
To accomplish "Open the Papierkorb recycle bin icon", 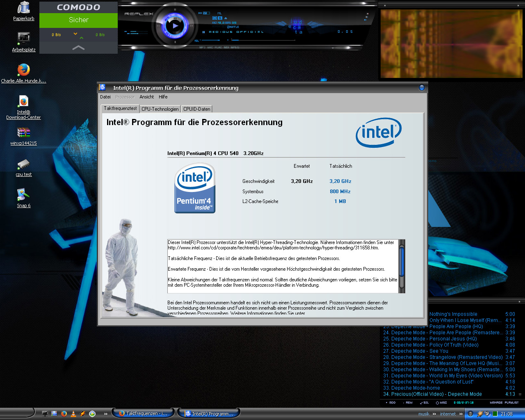I will point(24,11).
